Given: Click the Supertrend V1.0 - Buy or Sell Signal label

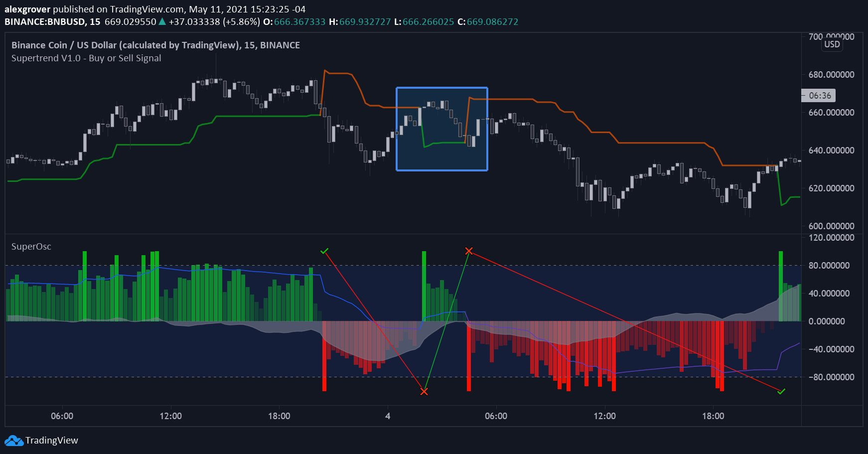Looking at the screenshot, I should pos(86,58).
